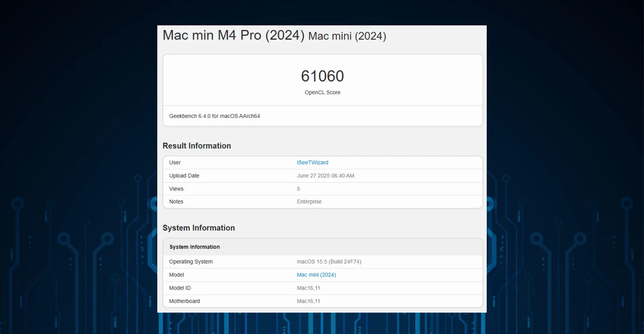
Task: Click the OpenCL Score label
Action: (x=322, y=93)
